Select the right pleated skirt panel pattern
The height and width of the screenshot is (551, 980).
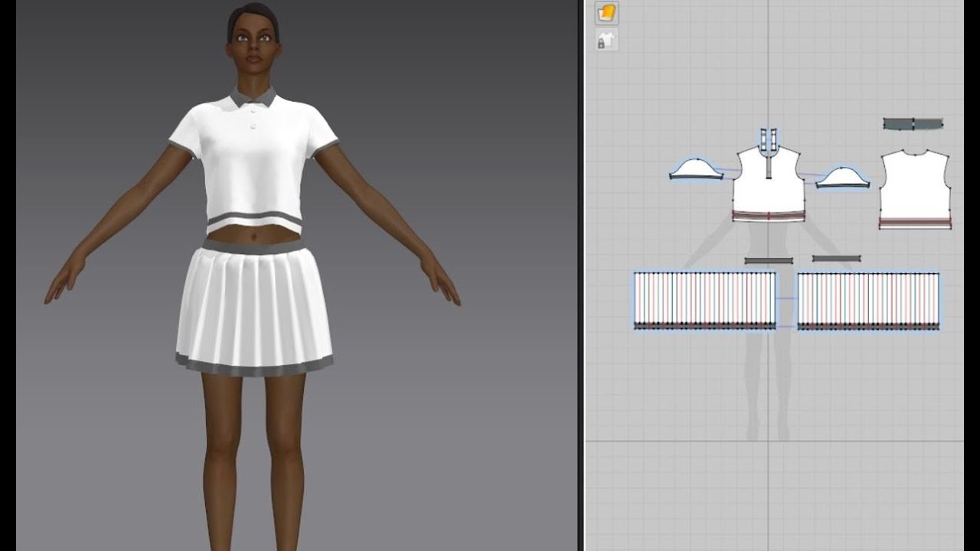click(x=868, y=300)
